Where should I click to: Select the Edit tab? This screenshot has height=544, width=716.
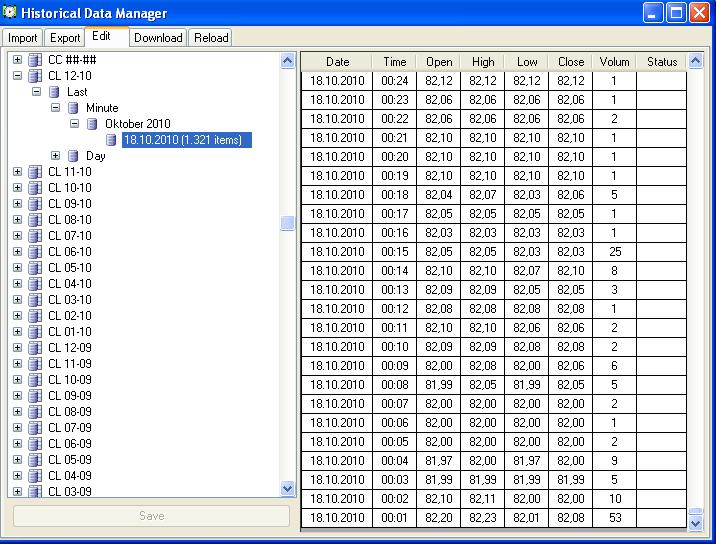(x=106, y=37)
